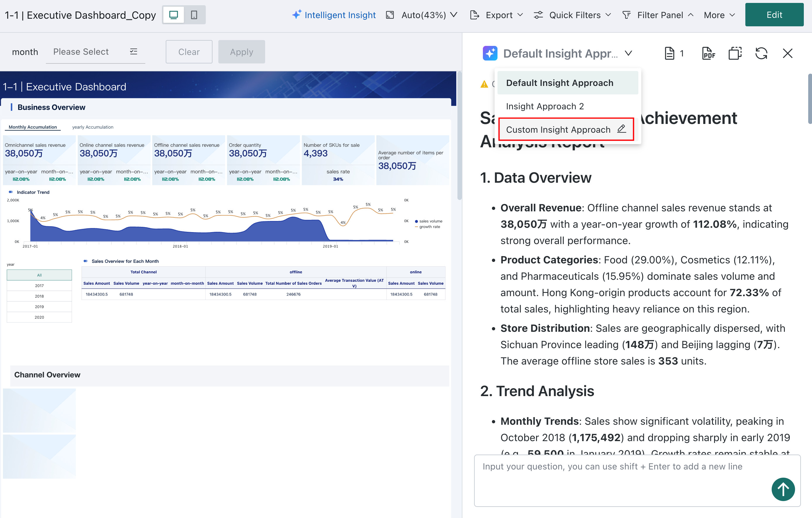Click the copy report icon
The width and height of the screenshot is (812, 518).
(x=735, y=53)
